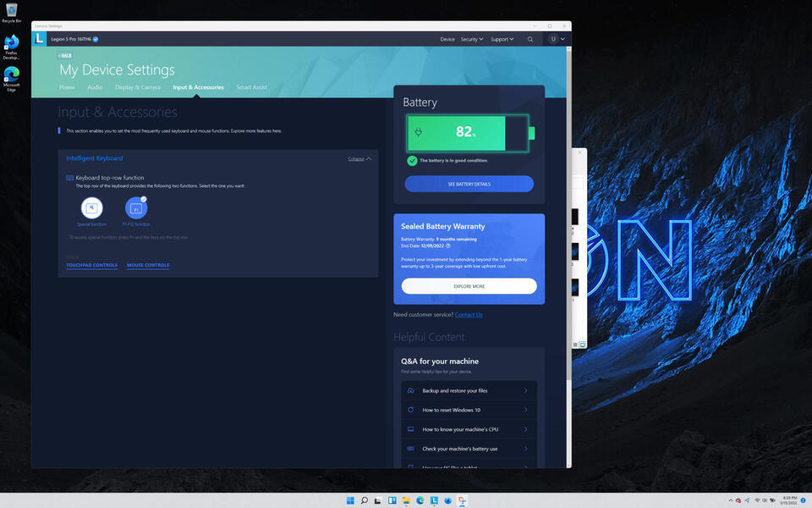Click the taskbar clock and date
Viewport: 812px width, 508px height.
tap(790, 500)
